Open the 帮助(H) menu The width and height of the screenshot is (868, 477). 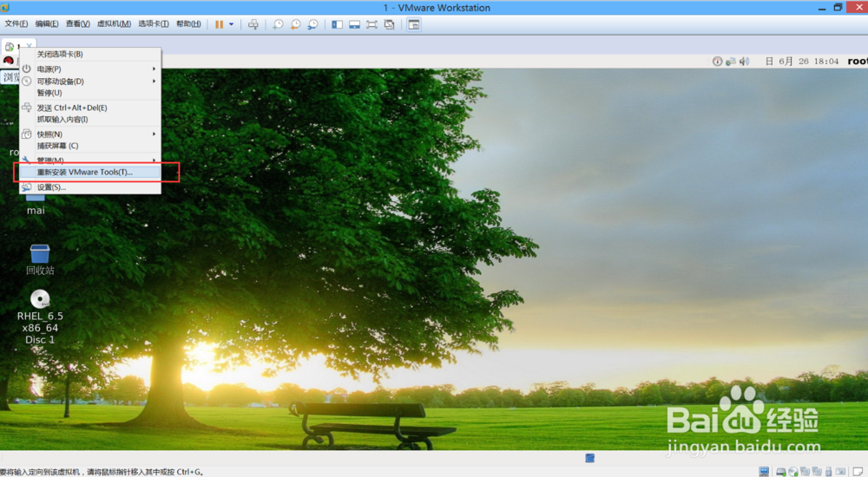(x=188, y=23)
